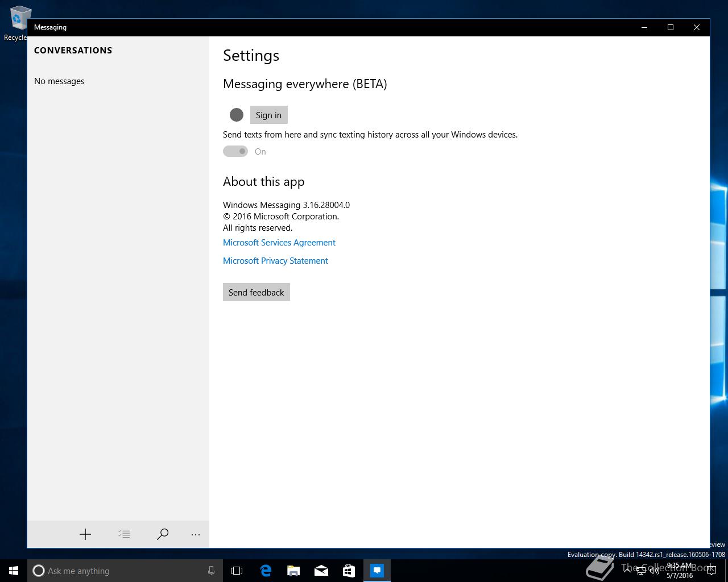Close the Messaging window
The width and height of the screenshot is (728, 582).
tap(697, 27)
